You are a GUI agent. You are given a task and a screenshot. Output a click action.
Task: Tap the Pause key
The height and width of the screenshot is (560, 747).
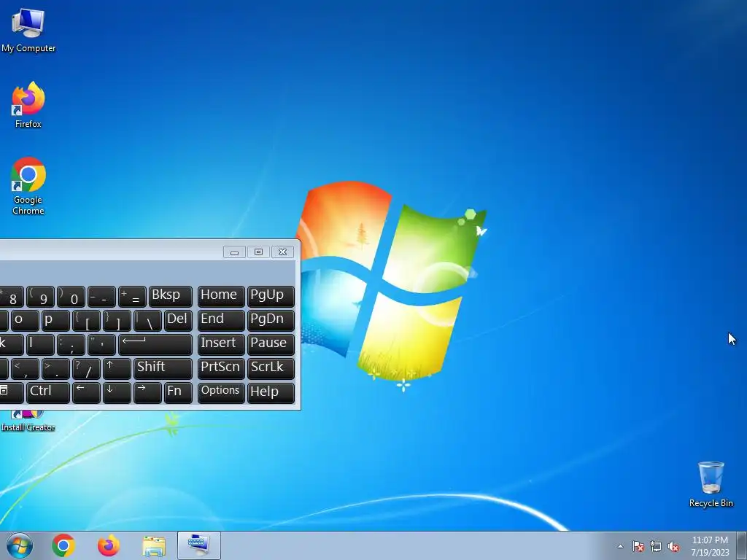pos(271,344)
